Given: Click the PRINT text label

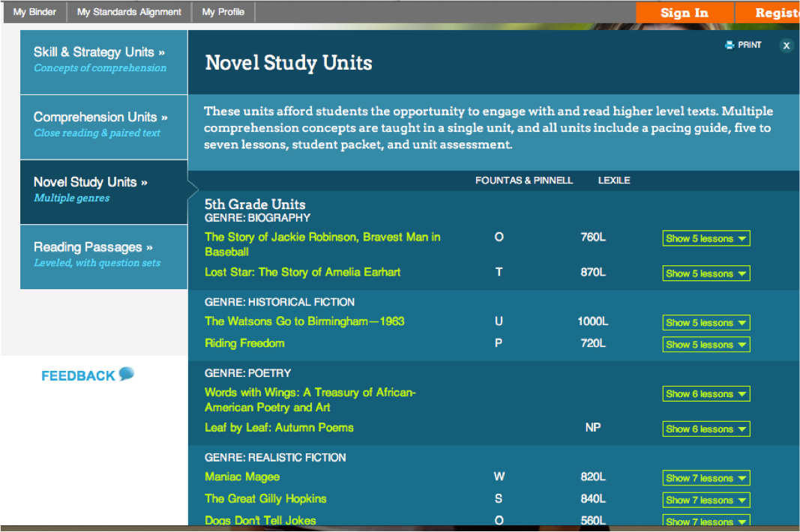Looking at the screenshot, I should [x=750, y=45].
